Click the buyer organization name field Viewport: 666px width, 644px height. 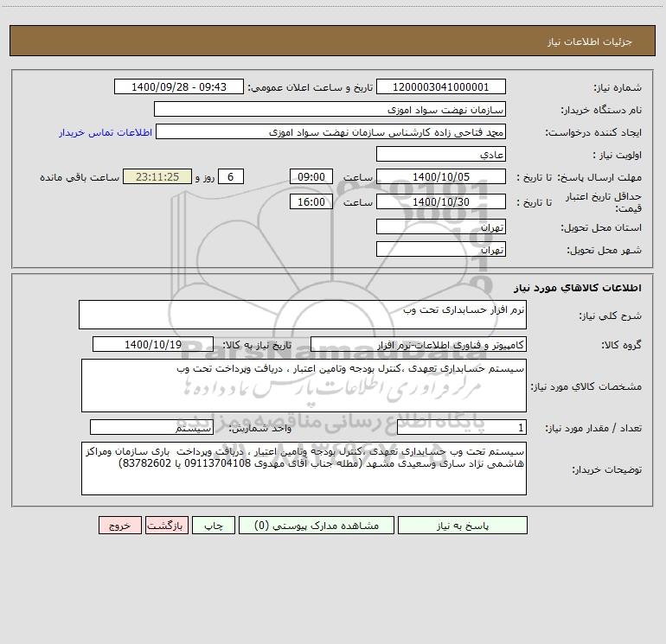pyautogui.click(x=330, y=109)
